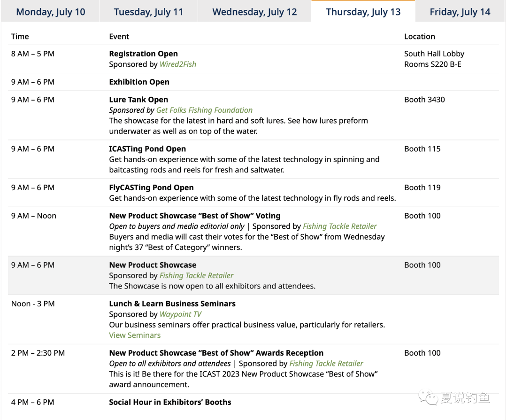Select the Wednesday, July 12 tab
This screenshot has height=420, width=507.
click(254, 12)
